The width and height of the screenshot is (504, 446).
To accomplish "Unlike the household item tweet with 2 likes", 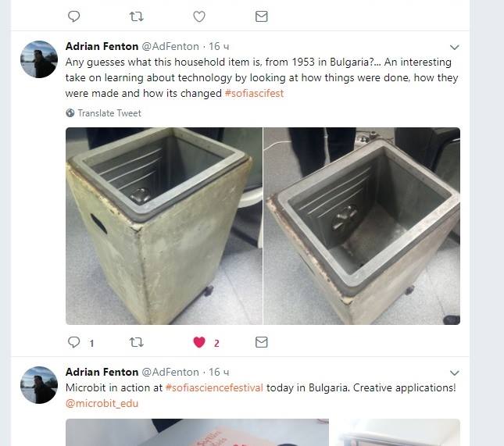I will (199, 342).
